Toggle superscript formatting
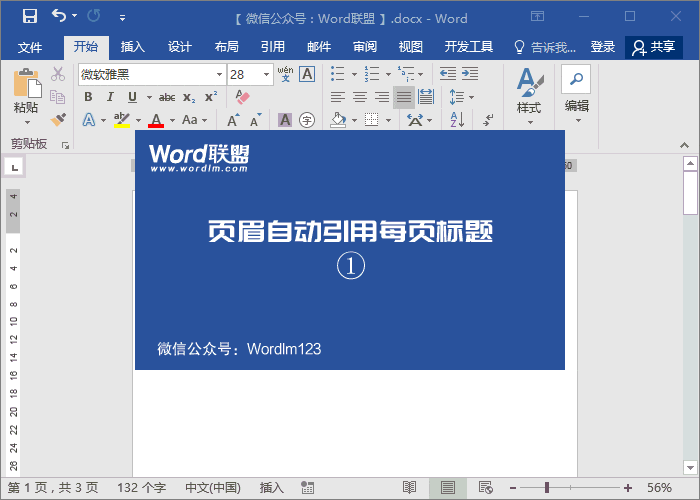The image size is (700, 500). tap(211, 97)
